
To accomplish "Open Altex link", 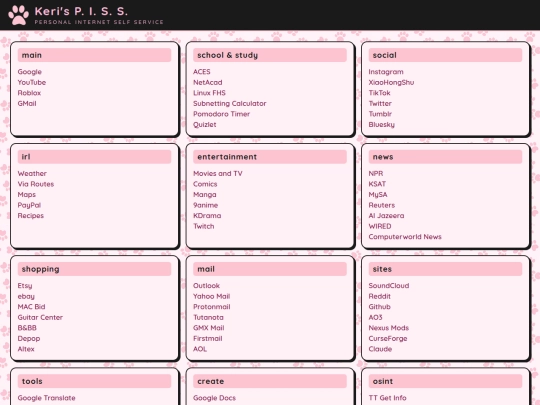I will click(26, 349).
